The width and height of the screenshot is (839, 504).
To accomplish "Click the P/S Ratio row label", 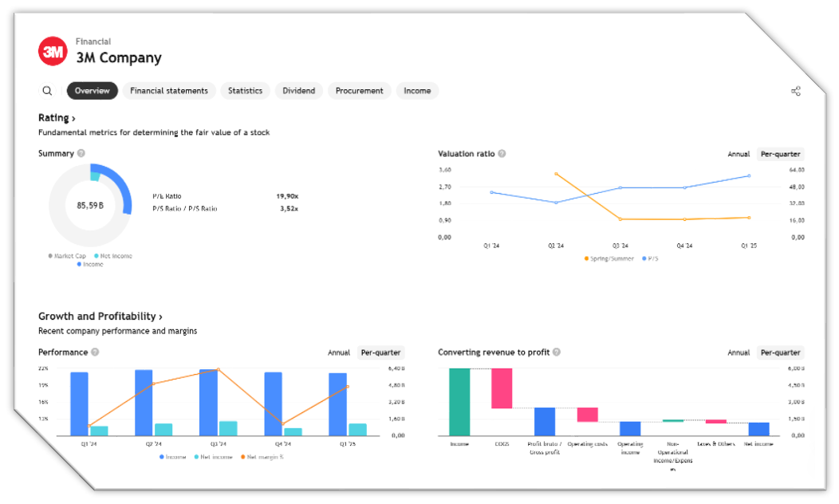I will coord(184,209).
